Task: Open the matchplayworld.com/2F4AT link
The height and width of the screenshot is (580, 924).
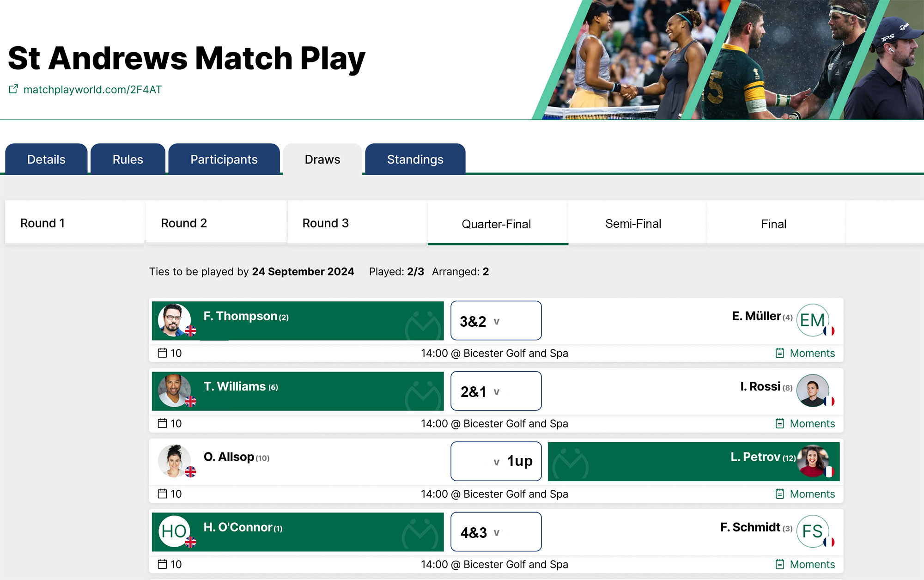Action: (x=92, y=89)
